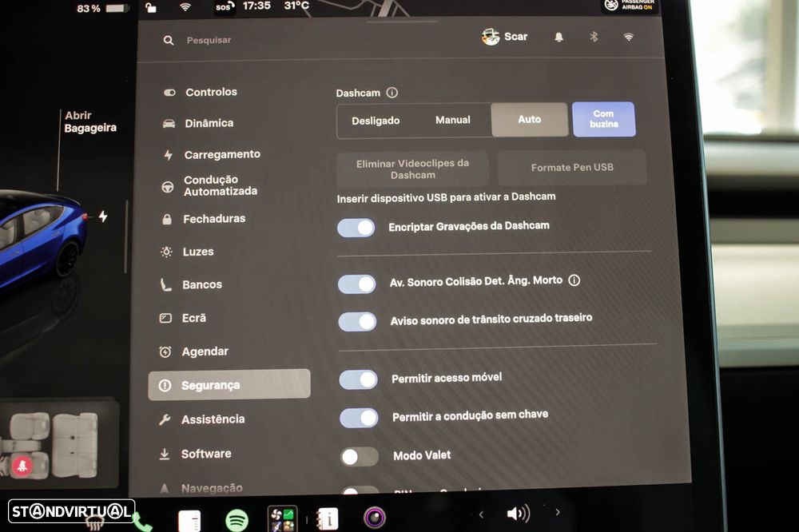799x532 pixels.
Task: Set Dashcam to Manual
Action: [x=452, y=121]
